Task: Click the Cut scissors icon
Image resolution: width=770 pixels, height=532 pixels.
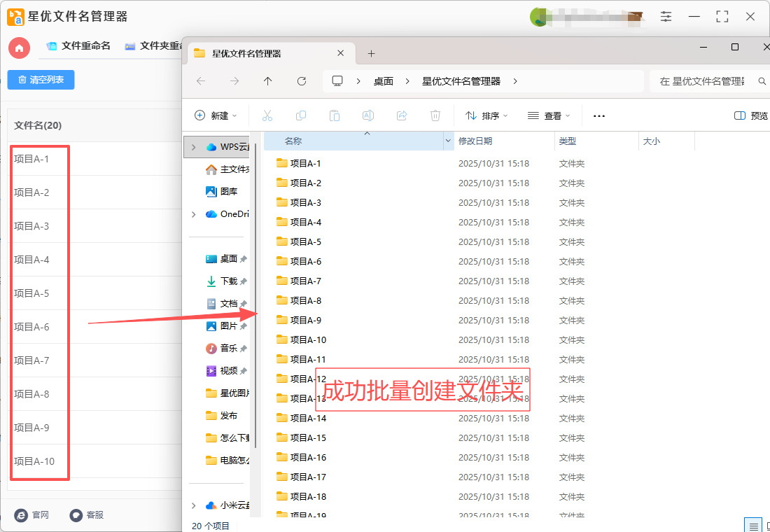Action: point(267,115)
